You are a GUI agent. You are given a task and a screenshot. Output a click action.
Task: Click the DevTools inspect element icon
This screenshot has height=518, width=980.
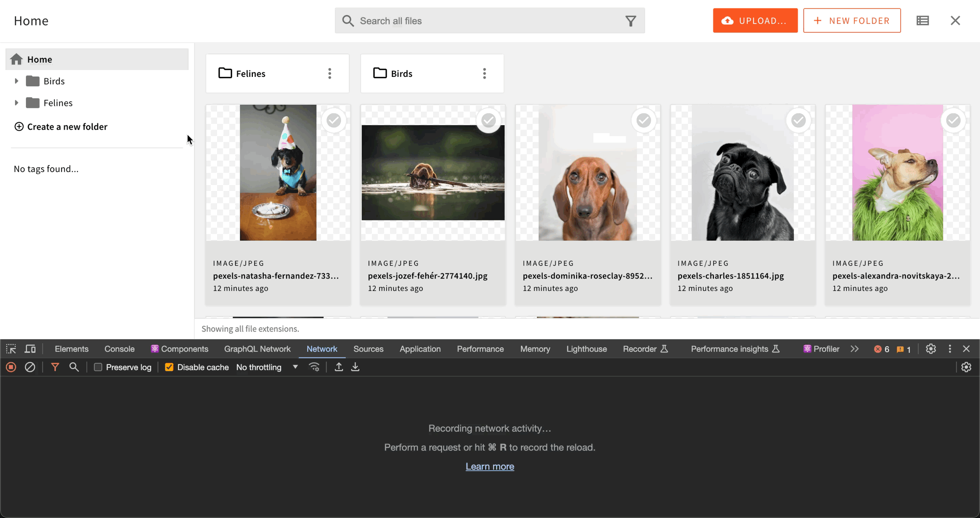point(11,349)
